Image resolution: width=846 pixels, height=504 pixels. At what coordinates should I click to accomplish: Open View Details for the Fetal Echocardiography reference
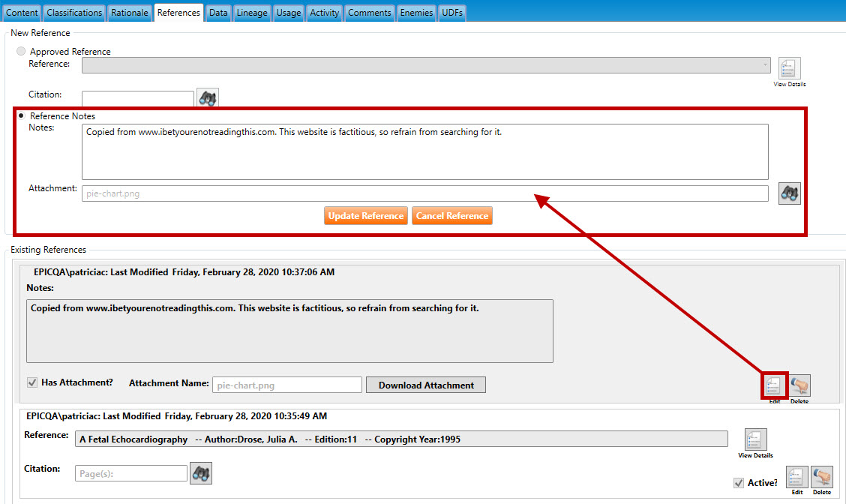pos(755,439)
